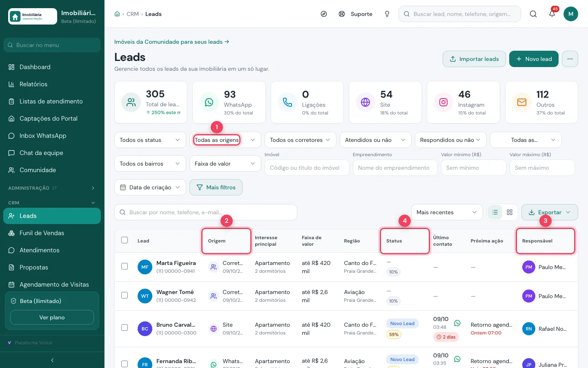Viewport: 588px width, 368px height.
Task: Select Propostas in the sidebar
Action: pos(52,267)
